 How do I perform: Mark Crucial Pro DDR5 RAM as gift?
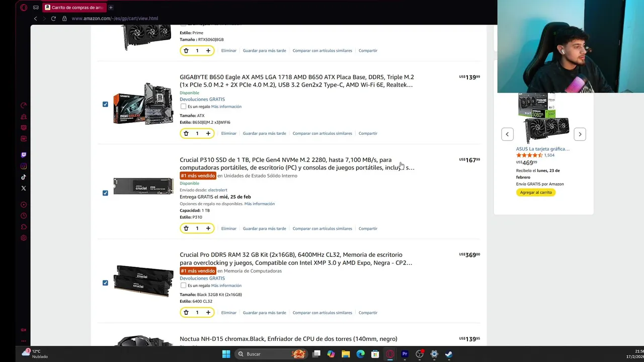tap(183, 286)
